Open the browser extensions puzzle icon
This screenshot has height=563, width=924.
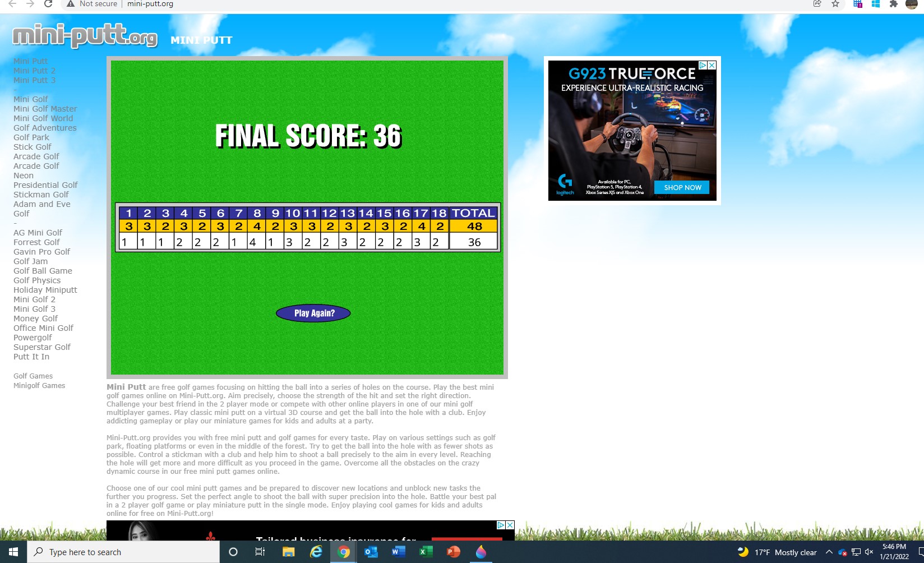pyautogui.click(x=894, y=4)
